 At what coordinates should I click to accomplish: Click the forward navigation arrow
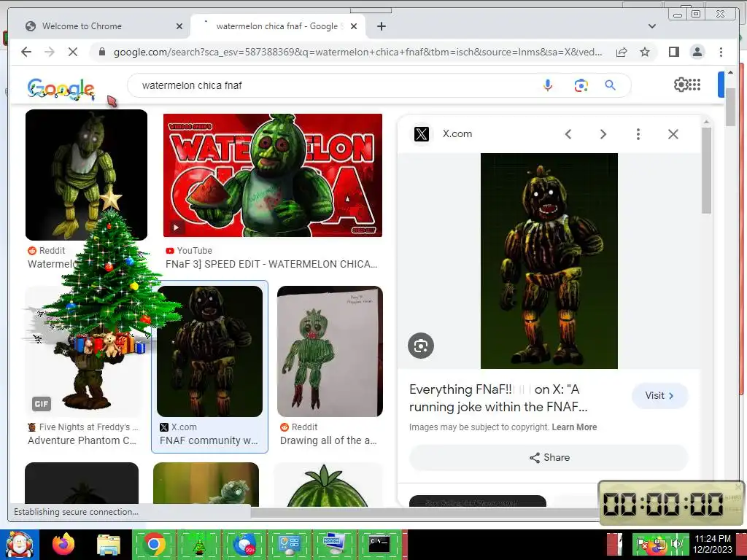(50, 52)
